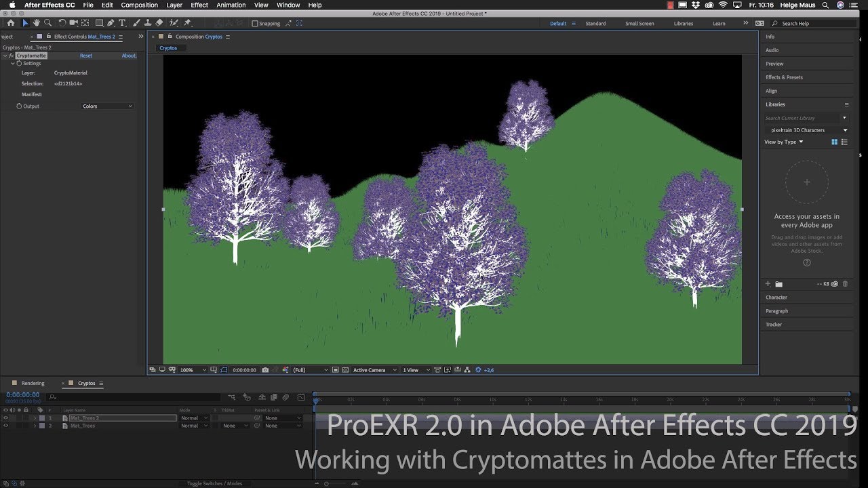Click the Reset link for Cryptomatte
This screenshot has height=488, width=868.
click(x=86, y=56)
